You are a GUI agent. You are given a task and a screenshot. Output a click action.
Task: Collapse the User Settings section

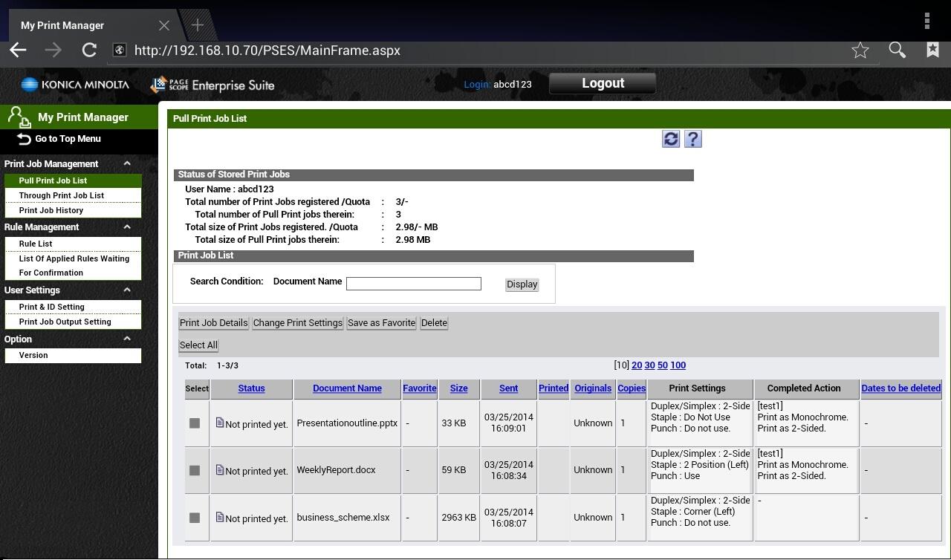point(127,290)
